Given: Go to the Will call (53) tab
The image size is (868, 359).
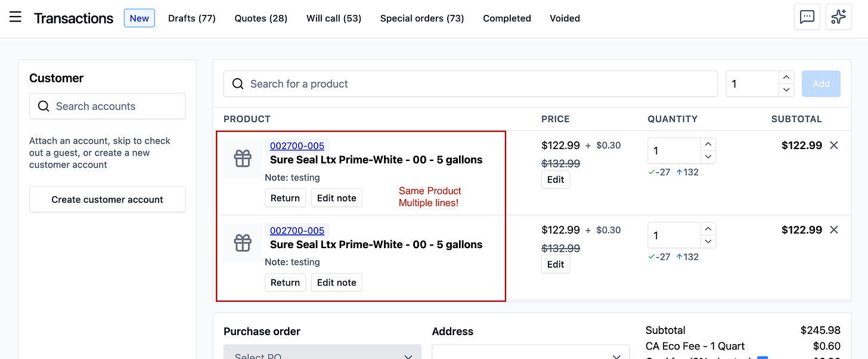Looking at the screenshot, I should coord(334,18).
